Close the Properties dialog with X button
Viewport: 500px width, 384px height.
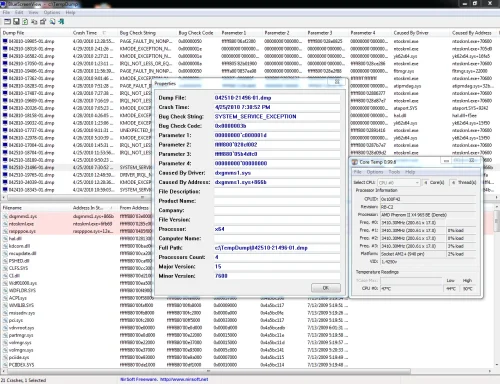pyautogui.click(x=337, y=82)
